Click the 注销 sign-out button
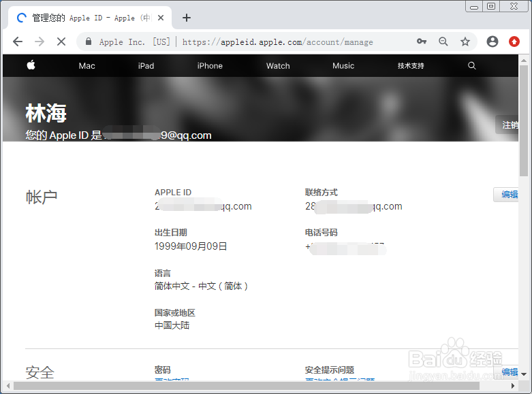 click(x=507, y=125)
